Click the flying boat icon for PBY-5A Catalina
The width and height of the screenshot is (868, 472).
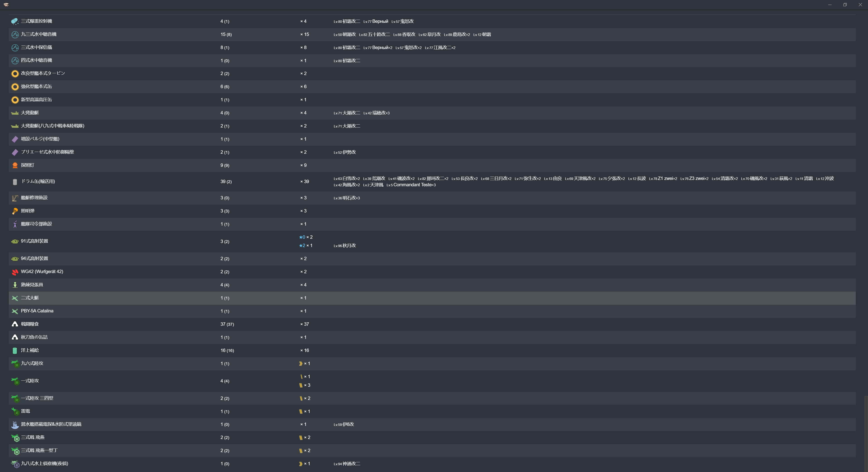coord(14,311)
